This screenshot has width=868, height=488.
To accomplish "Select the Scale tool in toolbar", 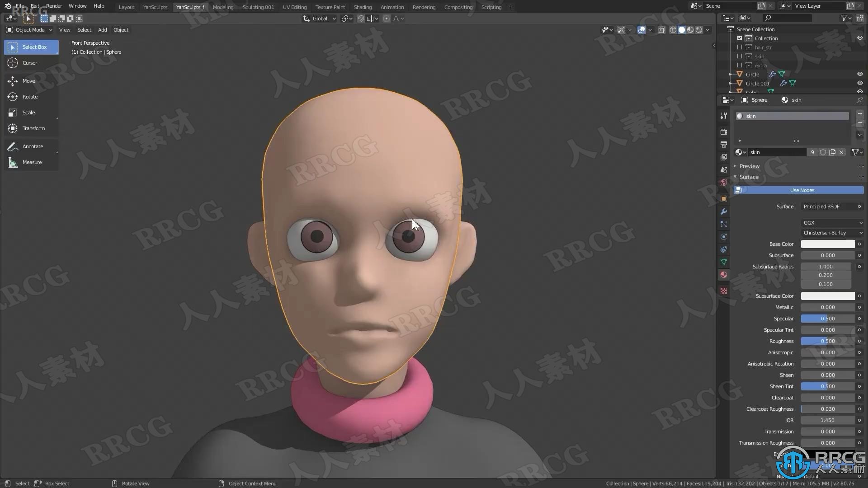I will tap(28, 112).
